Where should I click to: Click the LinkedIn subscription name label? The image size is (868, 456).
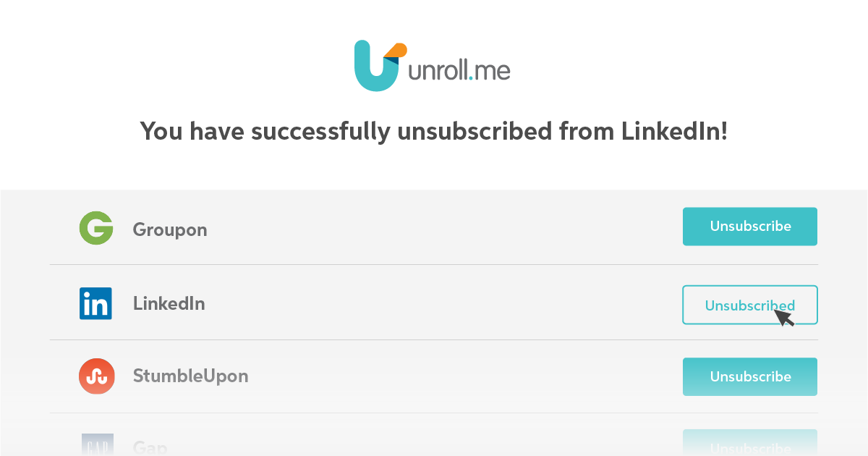[x=169, y=303]
